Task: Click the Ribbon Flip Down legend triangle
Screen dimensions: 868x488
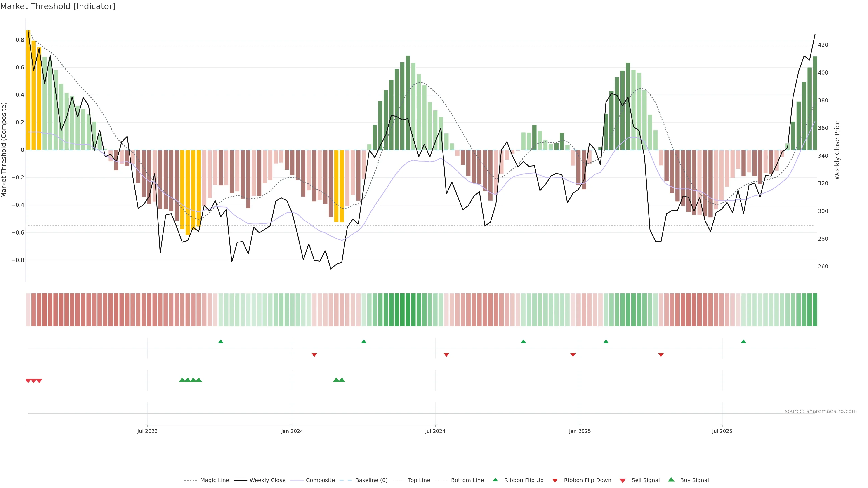Action: click(x=555, y=481)
